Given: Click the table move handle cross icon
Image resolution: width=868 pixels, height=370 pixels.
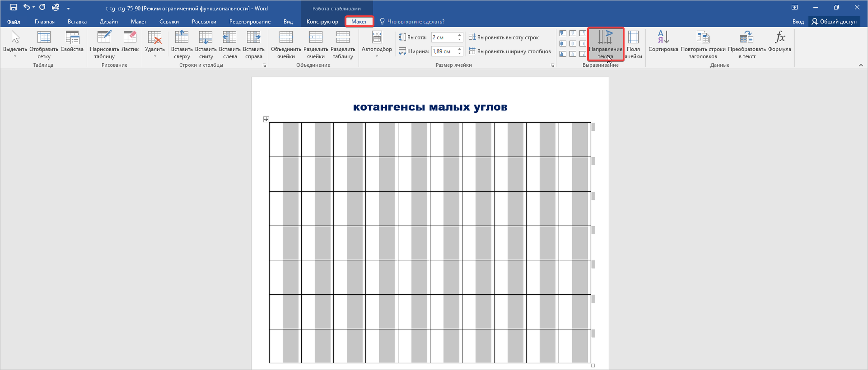Looking at the screenshot, I should pyautogui.click(x=266, y=119).
